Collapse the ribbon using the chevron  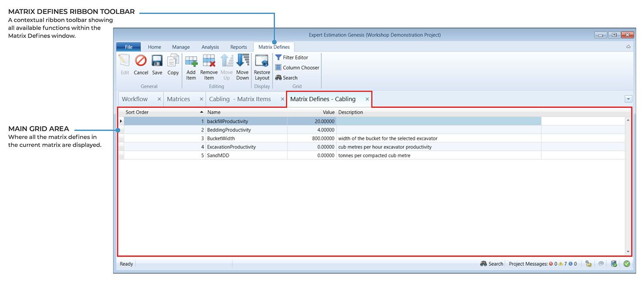click(x=628, y=47)
